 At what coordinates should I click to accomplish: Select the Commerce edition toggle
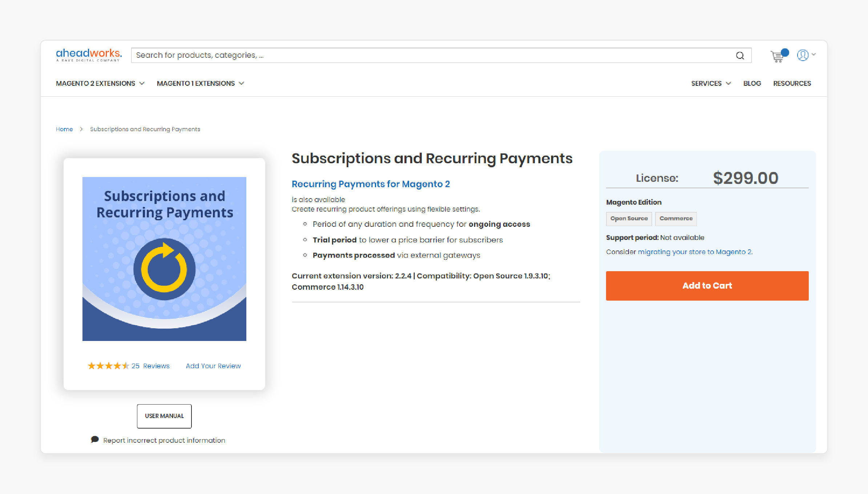coord(677,218)
